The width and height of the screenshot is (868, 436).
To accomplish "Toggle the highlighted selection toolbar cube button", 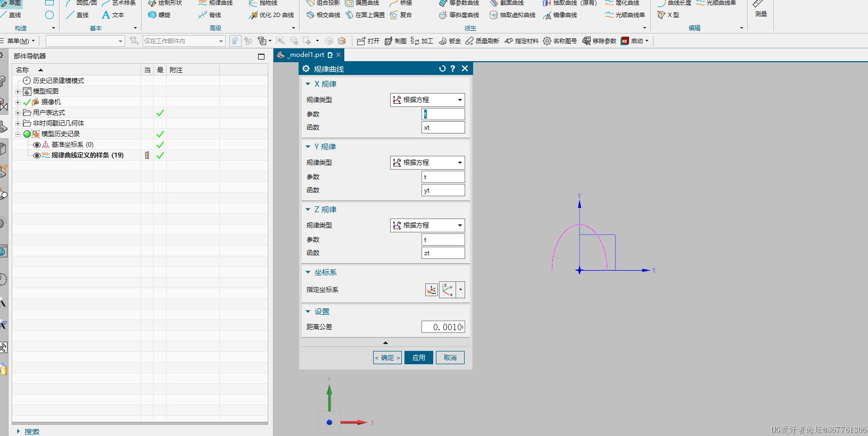I will pos(235,41).
